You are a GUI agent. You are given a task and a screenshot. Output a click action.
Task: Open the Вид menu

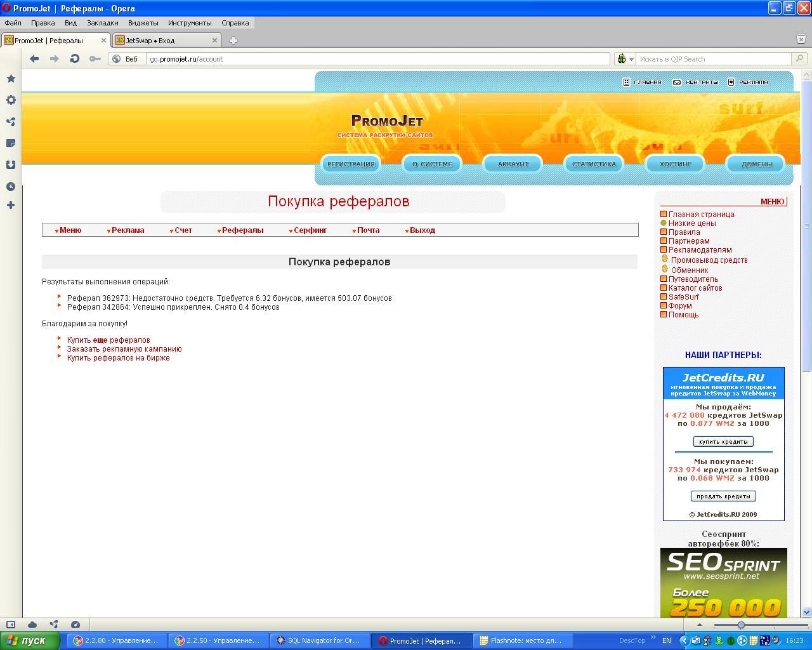(x=70, y=23)
